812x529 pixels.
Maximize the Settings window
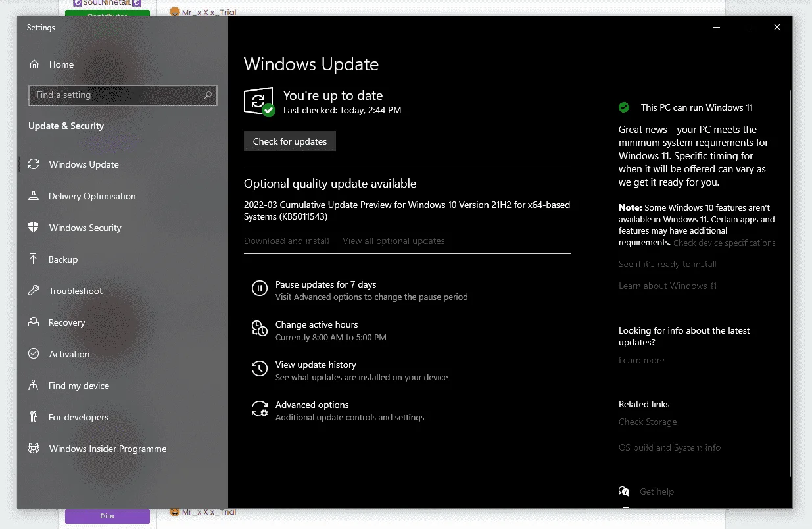(x=747, y=27)
